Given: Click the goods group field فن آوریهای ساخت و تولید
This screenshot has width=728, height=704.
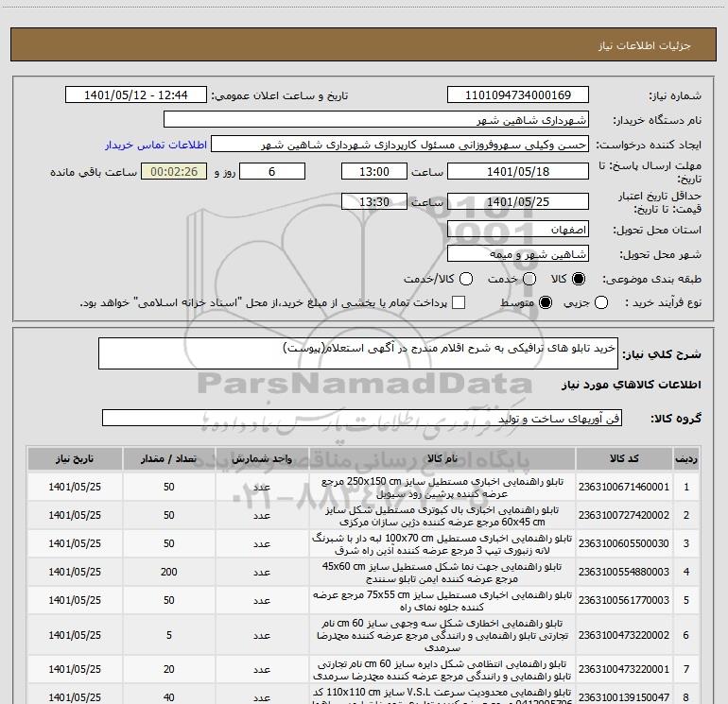Looking at the screenshot, I should click(x=362, y=418).
